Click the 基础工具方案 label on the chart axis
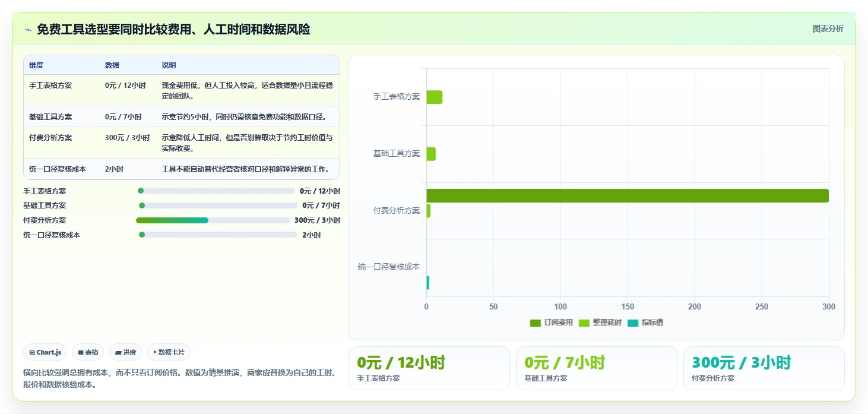The height and width of the screenshot is (414, 868). [397, 153]
